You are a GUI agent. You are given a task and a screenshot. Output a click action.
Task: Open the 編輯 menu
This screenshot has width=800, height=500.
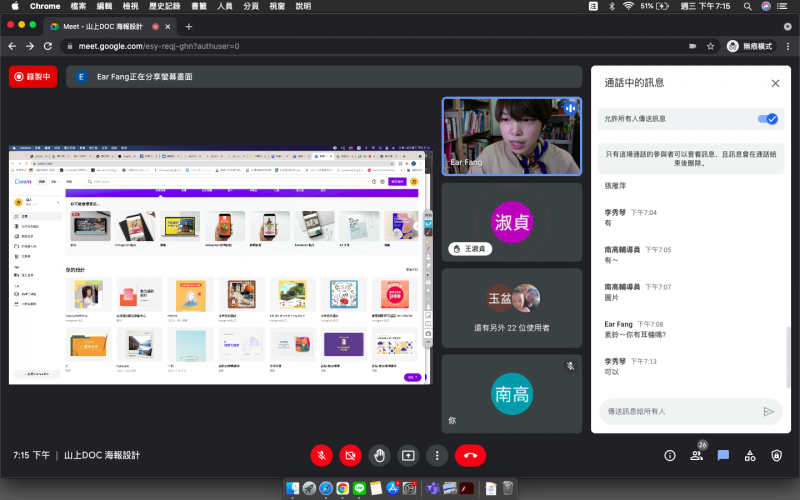104,6
